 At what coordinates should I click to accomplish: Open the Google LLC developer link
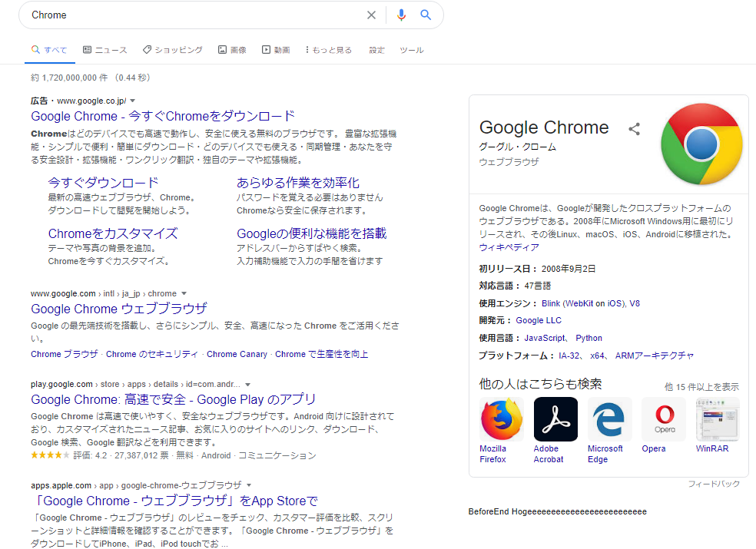(539, 320)
